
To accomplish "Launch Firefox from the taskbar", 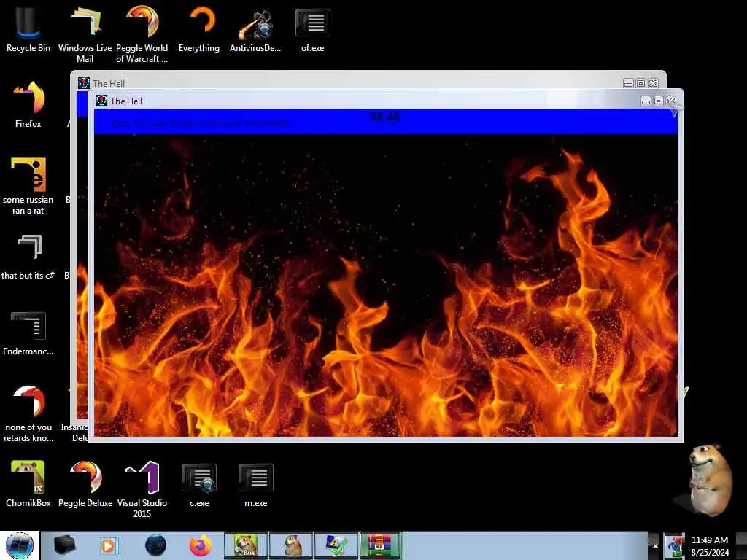I will (x=201, y=545).
